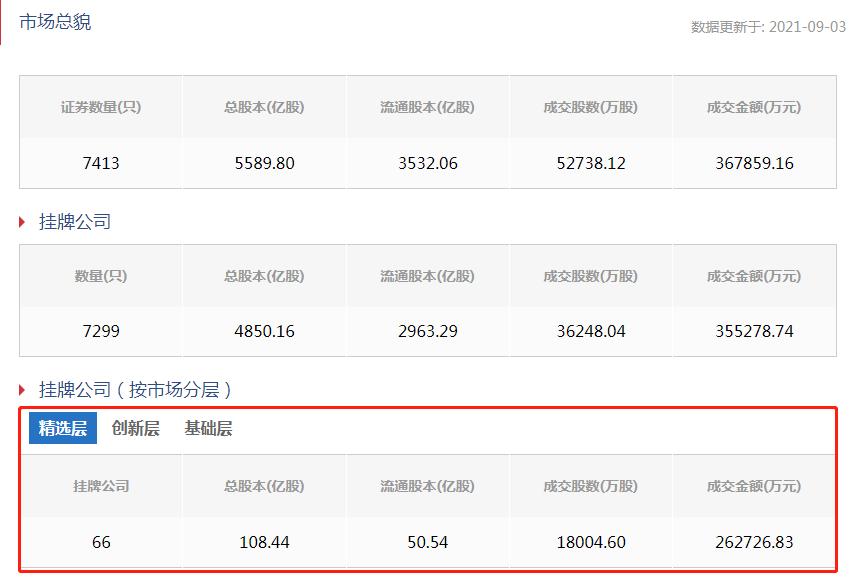Screen dimensions: 857x581
Task: Select the 66 listed companies cell
Action: coord(101,542)
